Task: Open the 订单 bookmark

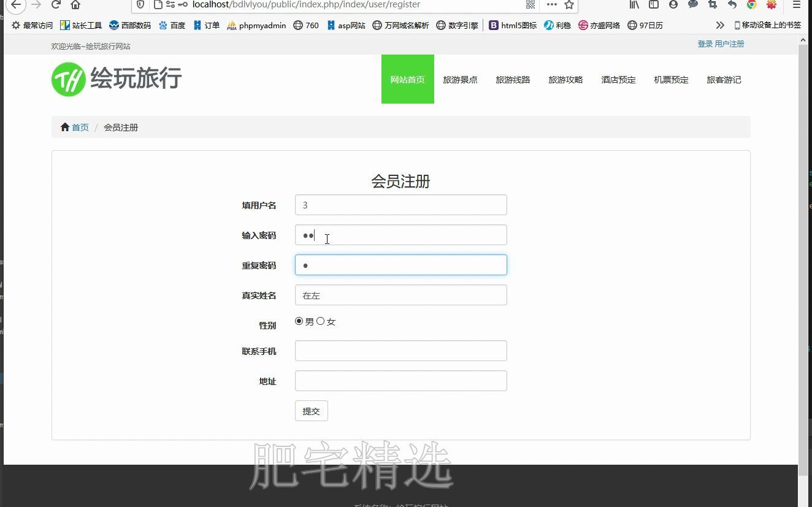Action: pos(206,25)
